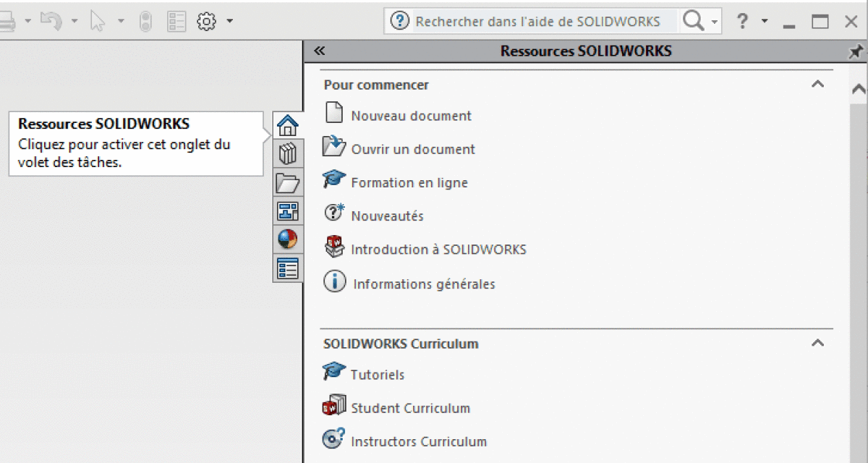The image size is (868, 463).
Task: Collapse the Pour commencer section
Action: coord(817,84)
